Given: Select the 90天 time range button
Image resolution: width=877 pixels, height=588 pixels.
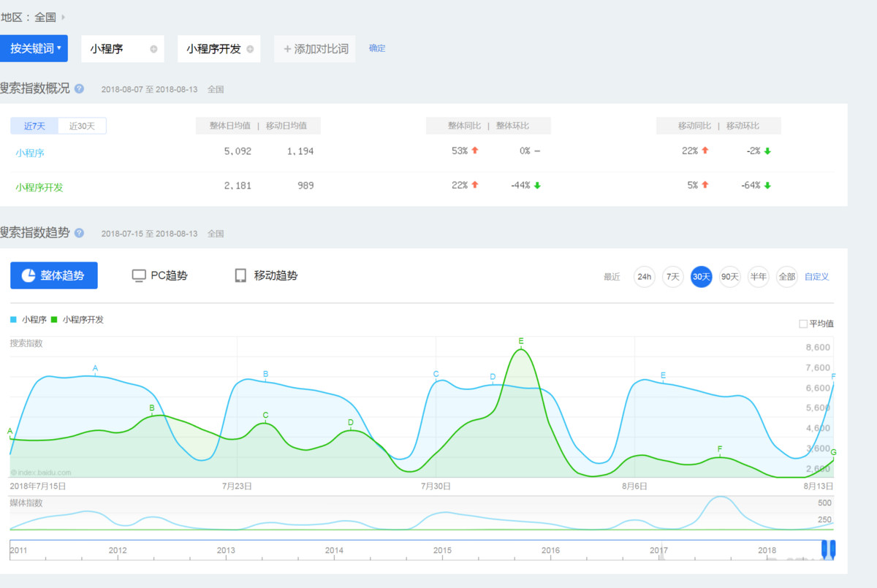Looking at the screenshot, I should pos(729,278).
